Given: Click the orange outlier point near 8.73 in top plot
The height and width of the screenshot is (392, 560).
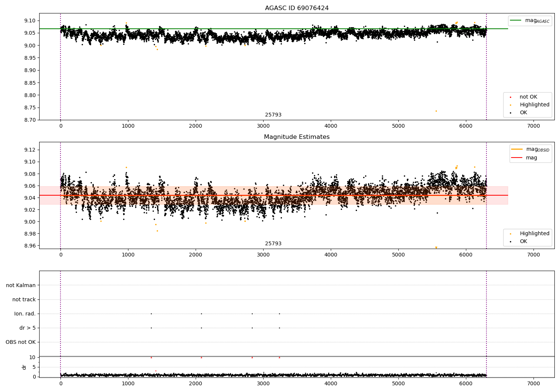Looking at the screenshot, I should [x=436, y=111].
